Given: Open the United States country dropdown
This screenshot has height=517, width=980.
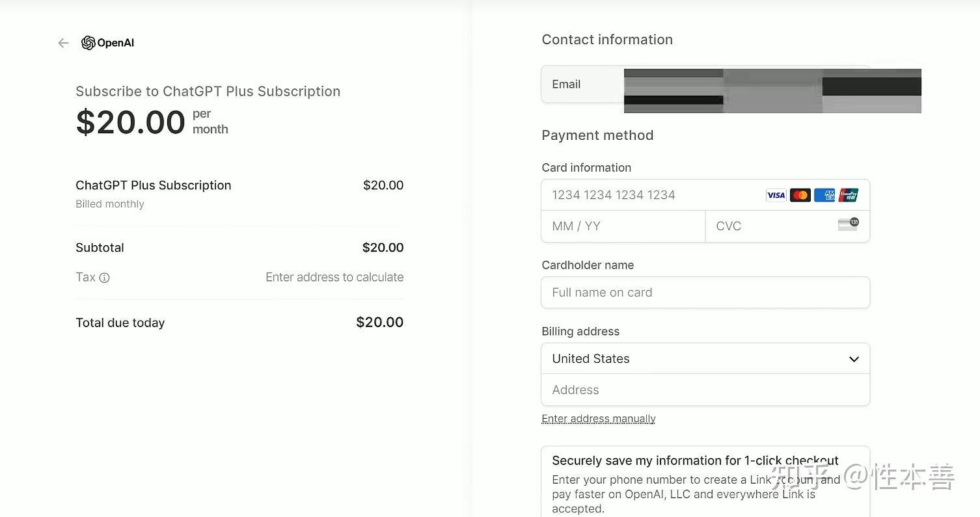Looking at the screenshot, I should click(x=705, y=359).
